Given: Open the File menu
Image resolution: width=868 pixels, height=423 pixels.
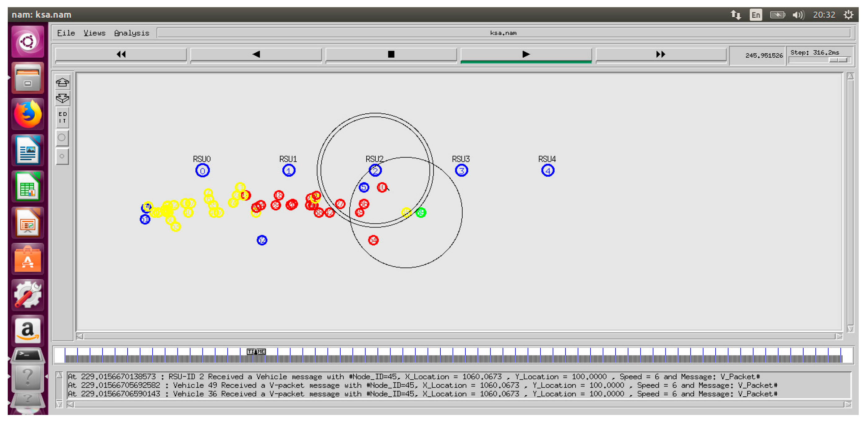Looking at the screenshot, I should [66, 33].
